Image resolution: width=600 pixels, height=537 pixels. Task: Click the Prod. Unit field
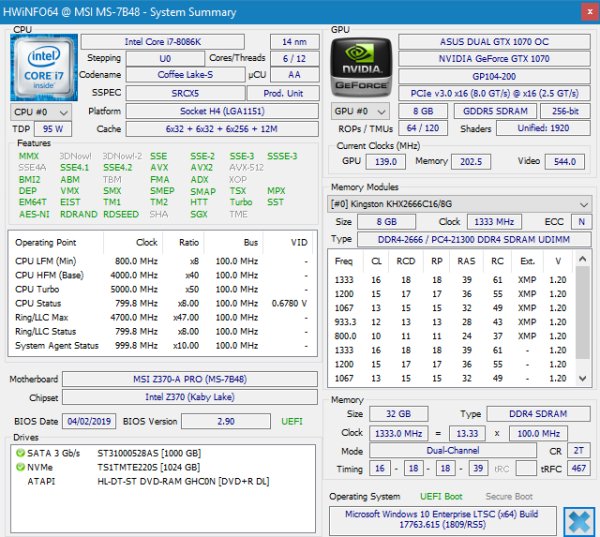(x=283, y=93)
